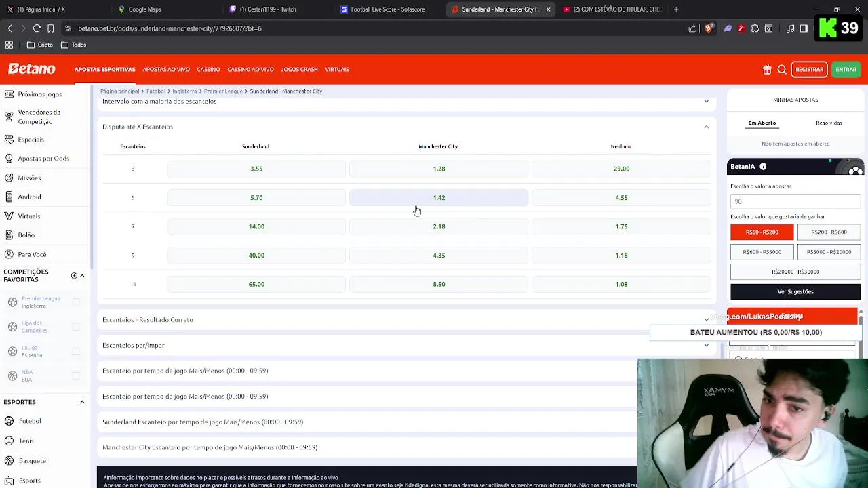The height and width of the screenshot is (488, 868).
Task: Click the Android sidebar icon
Action: tap(9, 197)
